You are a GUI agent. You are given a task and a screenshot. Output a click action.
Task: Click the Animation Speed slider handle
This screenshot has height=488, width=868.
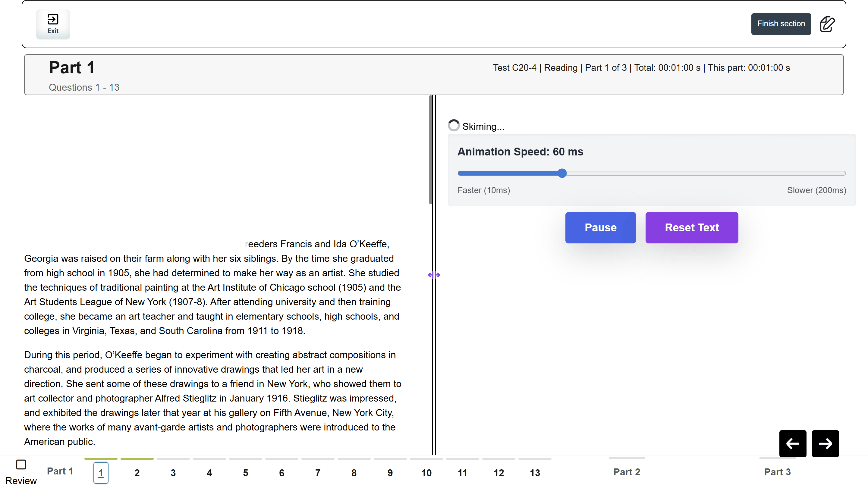point(562,173)
